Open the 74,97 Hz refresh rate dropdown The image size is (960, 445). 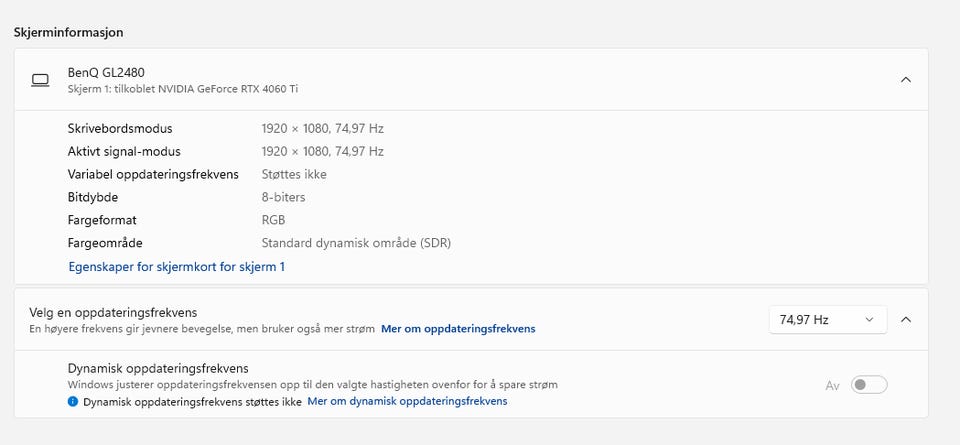point(828,320)
